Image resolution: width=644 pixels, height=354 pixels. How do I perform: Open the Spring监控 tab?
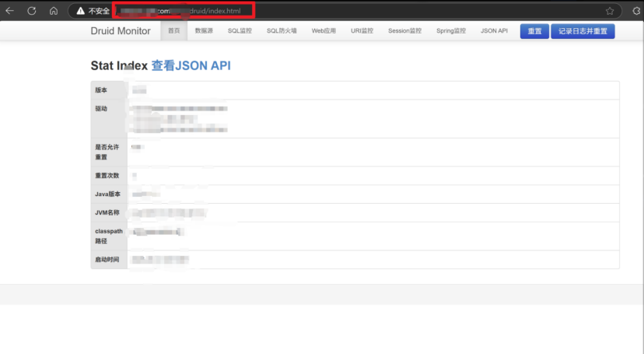point(451,31)
